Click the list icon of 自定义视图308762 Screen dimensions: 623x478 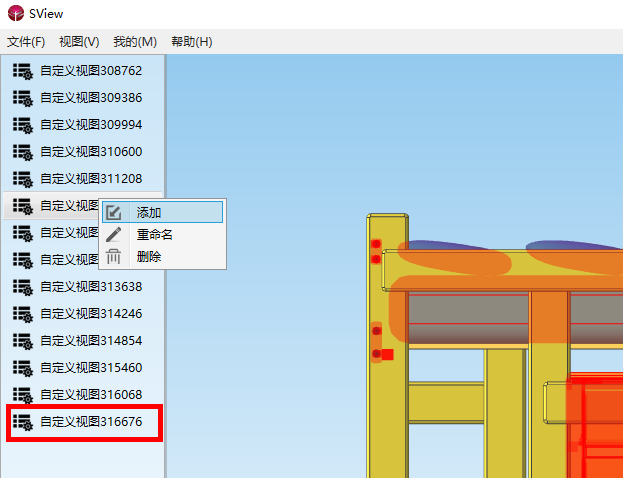click(23, 71)
